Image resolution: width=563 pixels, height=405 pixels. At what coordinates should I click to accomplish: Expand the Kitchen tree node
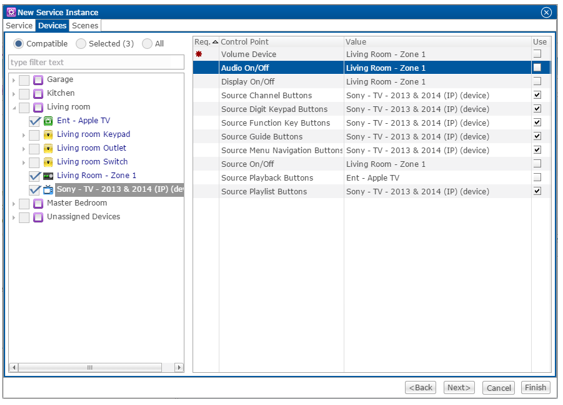(14, 94)
